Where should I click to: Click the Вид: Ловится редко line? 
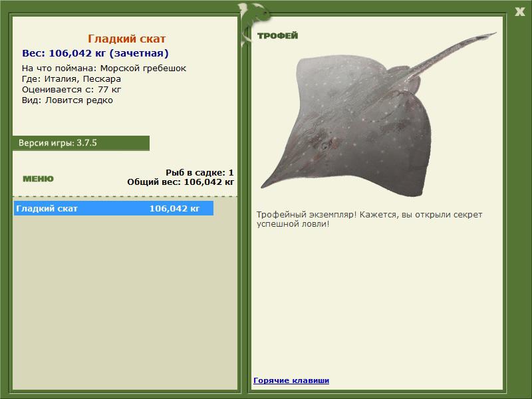tap(67, 100)
